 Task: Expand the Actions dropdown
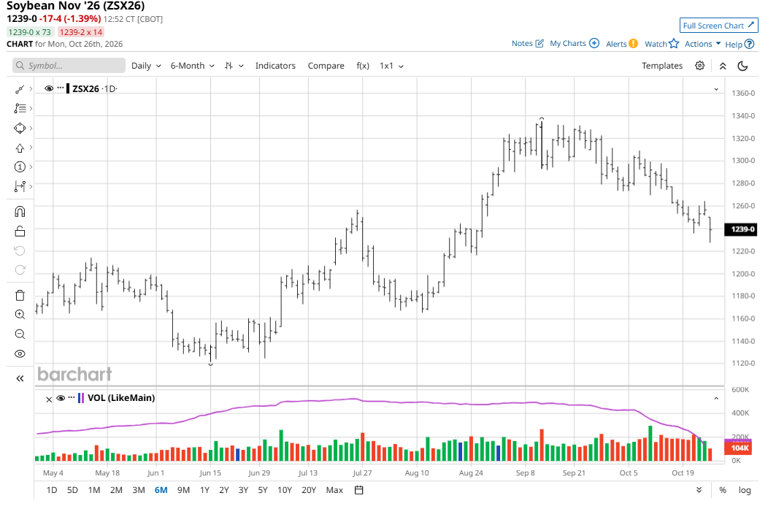coord(702,44)
